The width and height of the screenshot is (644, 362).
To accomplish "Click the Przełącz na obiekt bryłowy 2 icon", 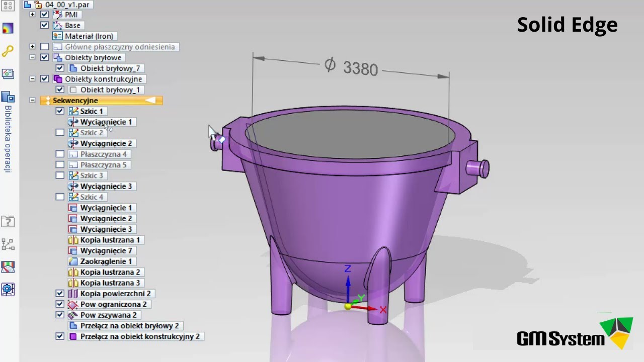I will (x=73, y=326).
